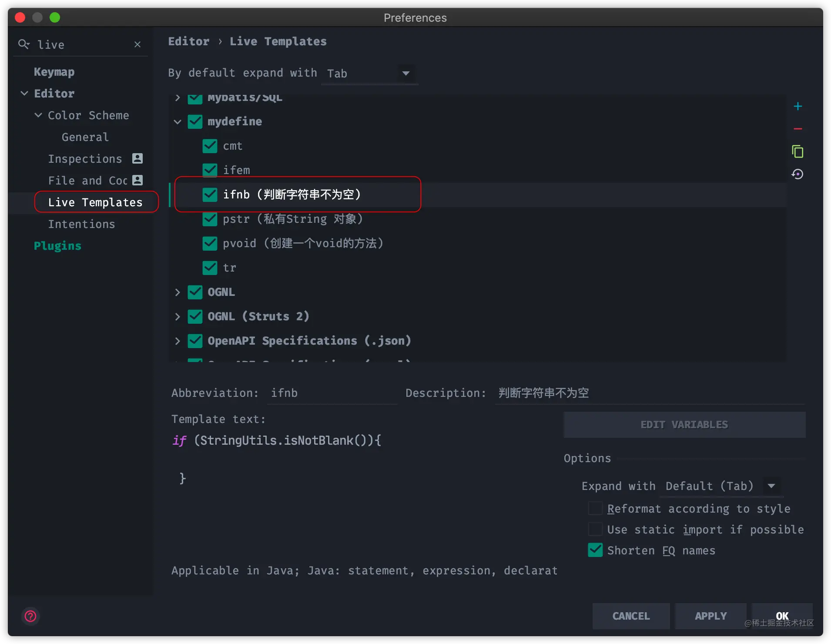
Task: Expand the OGNL template group
Action: (x=178, y=292)
